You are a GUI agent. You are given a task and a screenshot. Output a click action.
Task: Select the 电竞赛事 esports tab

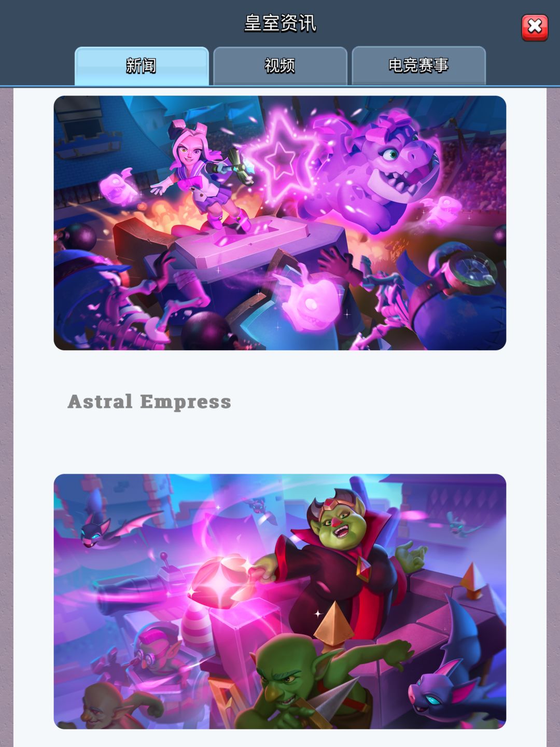(x=418, y=66)
